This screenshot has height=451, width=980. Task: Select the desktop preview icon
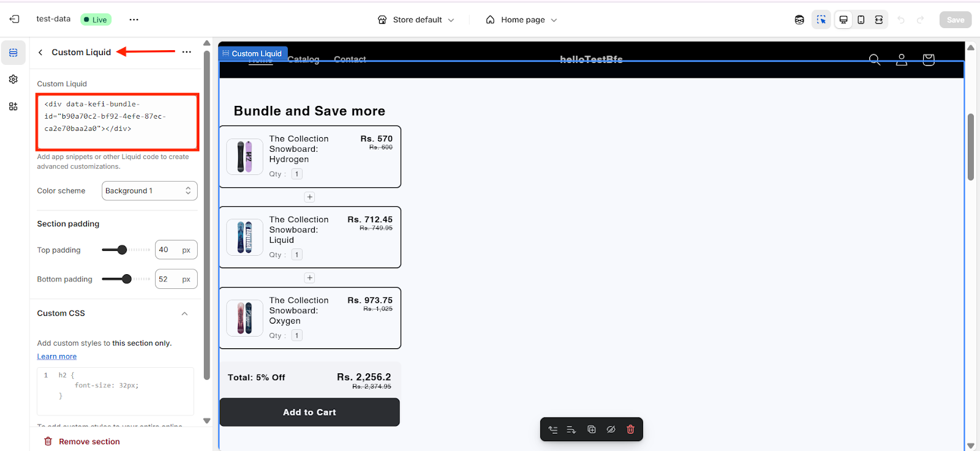(843, 20)
